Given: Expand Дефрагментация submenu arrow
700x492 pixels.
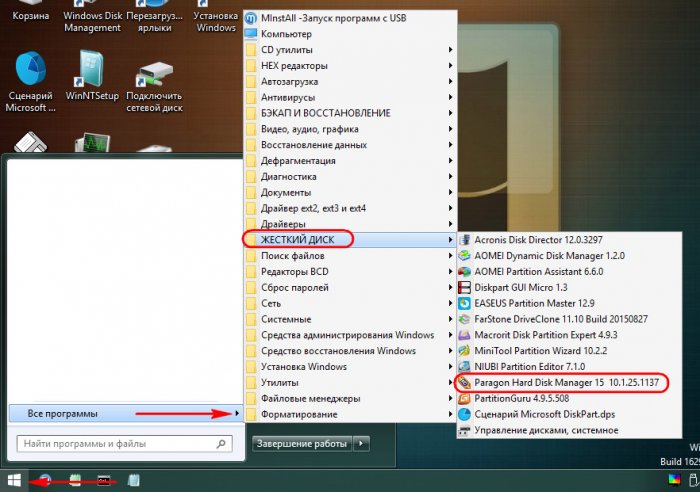Looking at the screenshot, I should (x=450, y=161).
